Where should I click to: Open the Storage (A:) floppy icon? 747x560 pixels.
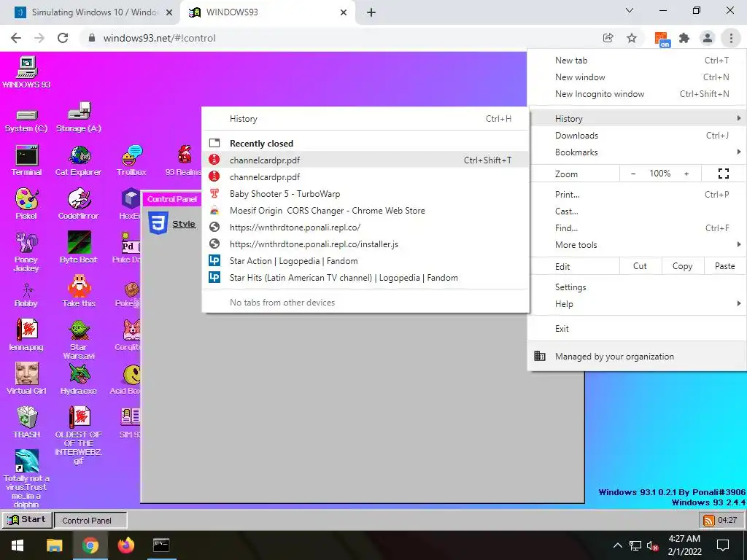(79, 117)
